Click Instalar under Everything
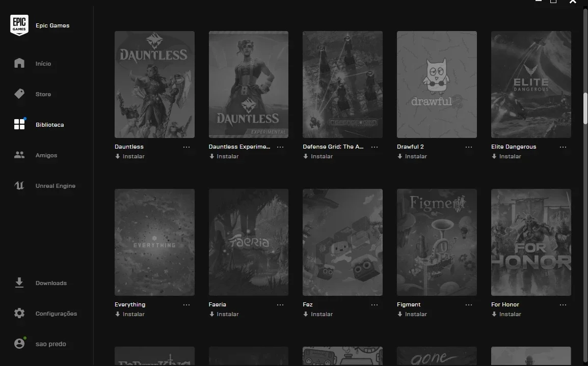 pos(130,314)
